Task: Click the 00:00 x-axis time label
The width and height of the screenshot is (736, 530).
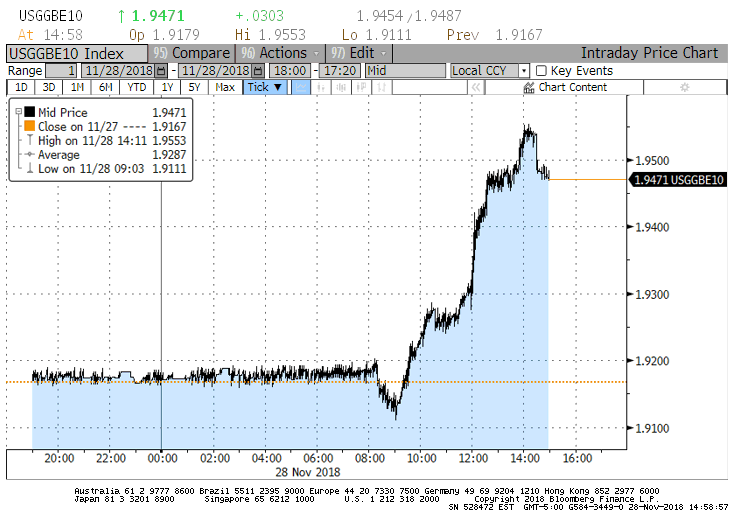Action: click(x=162, y=458)
